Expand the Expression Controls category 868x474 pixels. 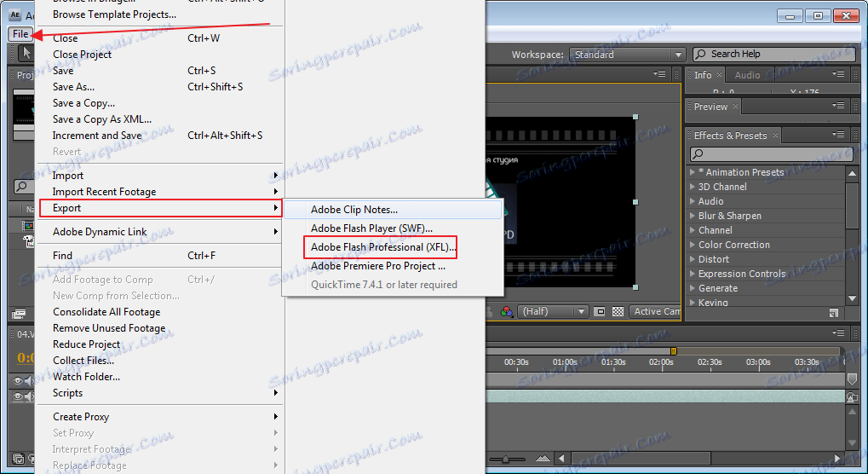[692, 274]
